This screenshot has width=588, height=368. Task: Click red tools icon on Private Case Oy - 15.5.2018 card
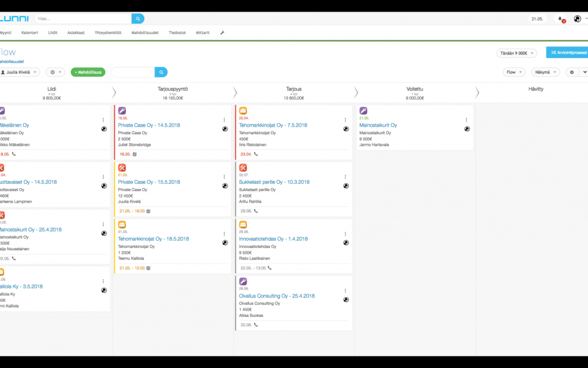(122, 167)
